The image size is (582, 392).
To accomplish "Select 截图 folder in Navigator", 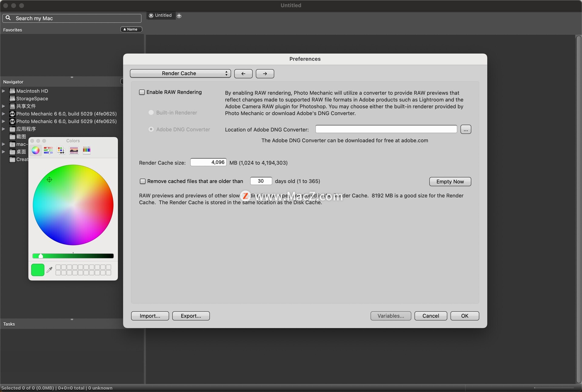I will 21,137.
